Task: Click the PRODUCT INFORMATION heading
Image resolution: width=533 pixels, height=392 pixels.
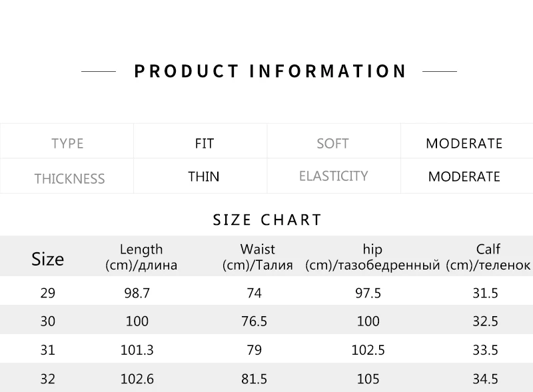Action: pos(270,71)
